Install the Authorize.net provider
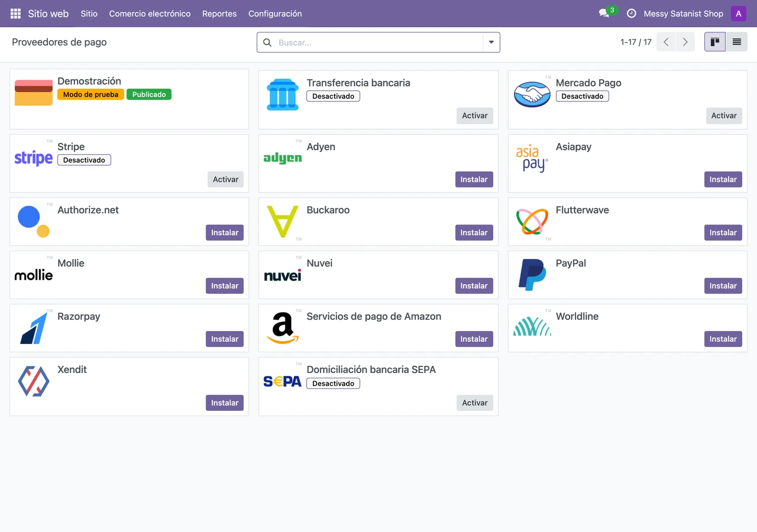 [225, 232]
